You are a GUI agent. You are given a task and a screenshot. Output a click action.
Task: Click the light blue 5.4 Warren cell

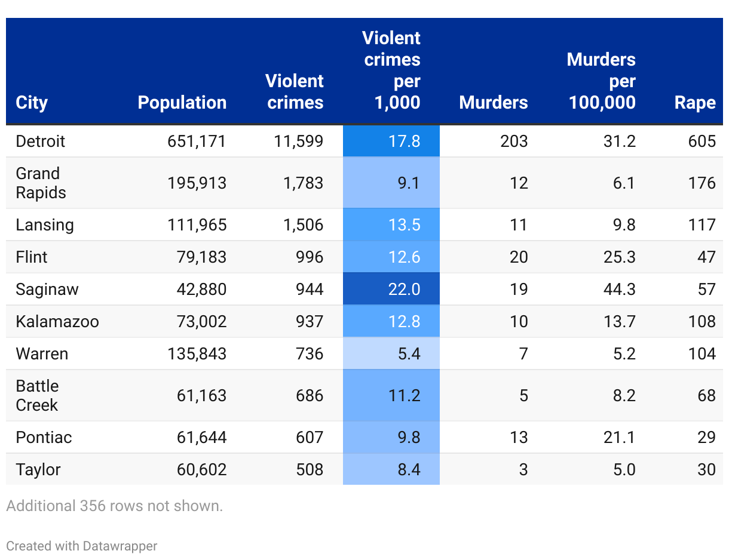pos(391,354)
